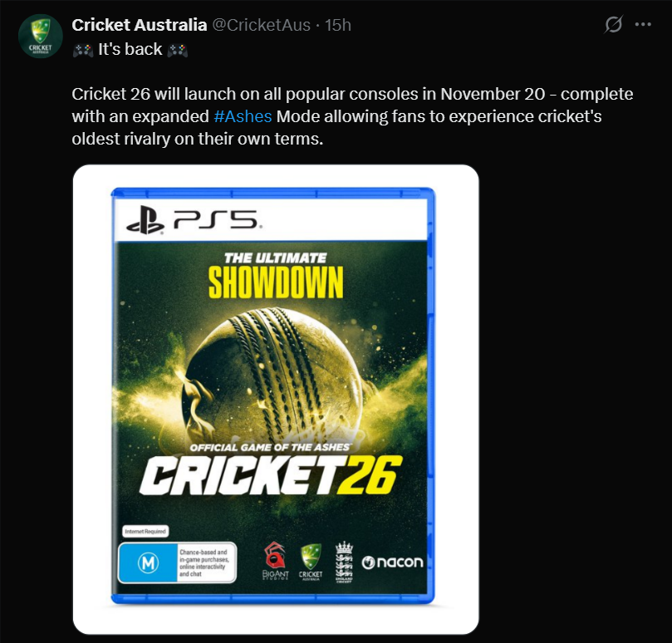Click the Big Ant Studios logo

277,562
